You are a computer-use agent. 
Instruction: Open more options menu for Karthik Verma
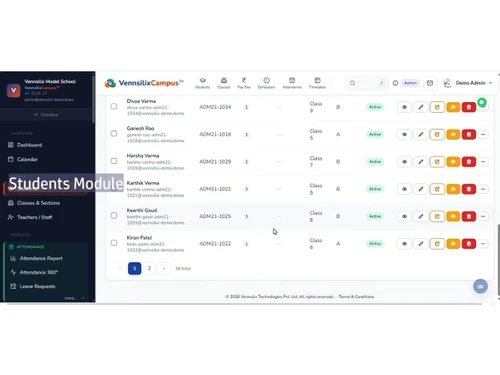click(483, 189)
